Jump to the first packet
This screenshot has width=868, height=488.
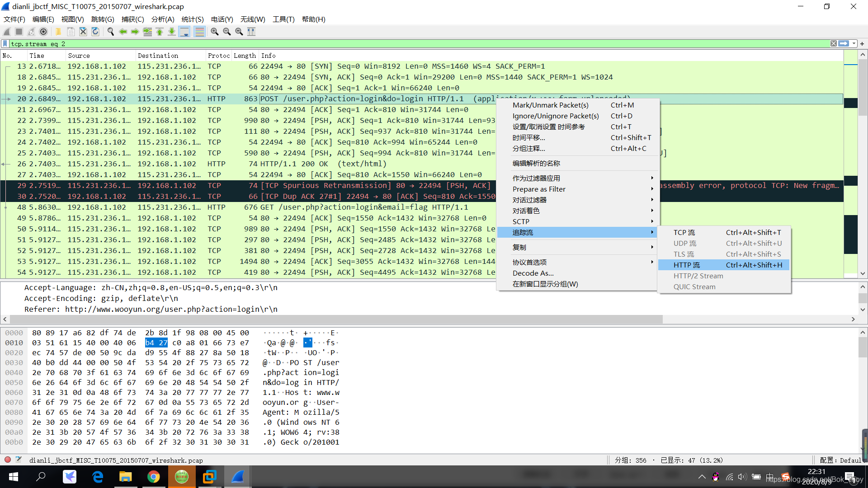pyautogui.click(x=160, y=32)
